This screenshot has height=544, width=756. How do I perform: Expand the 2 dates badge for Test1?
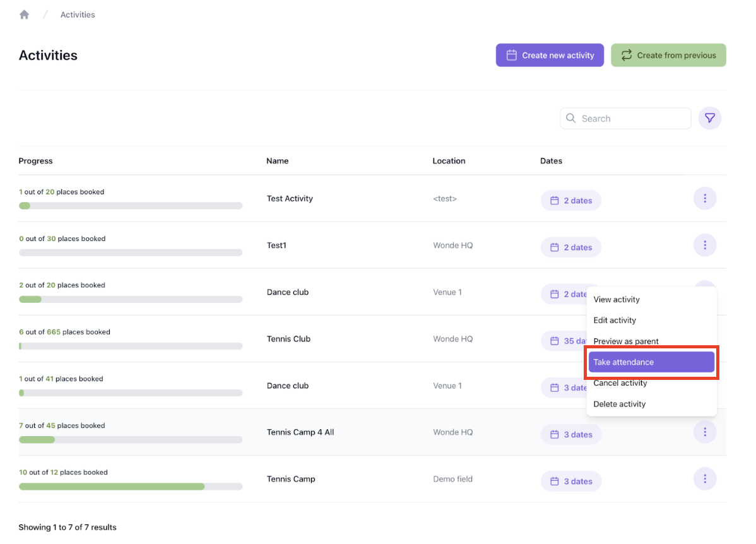pyautogui.click(x=571, y=247)
